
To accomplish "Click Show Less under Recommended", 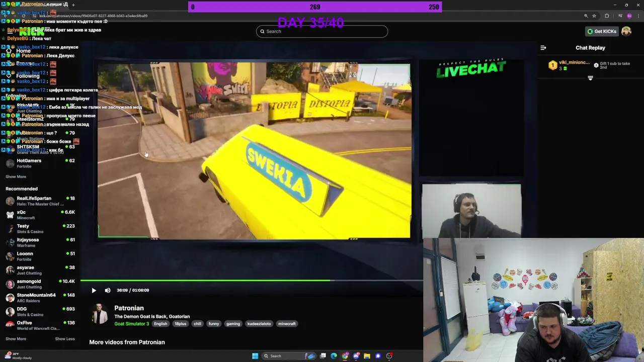I will 65,339.
